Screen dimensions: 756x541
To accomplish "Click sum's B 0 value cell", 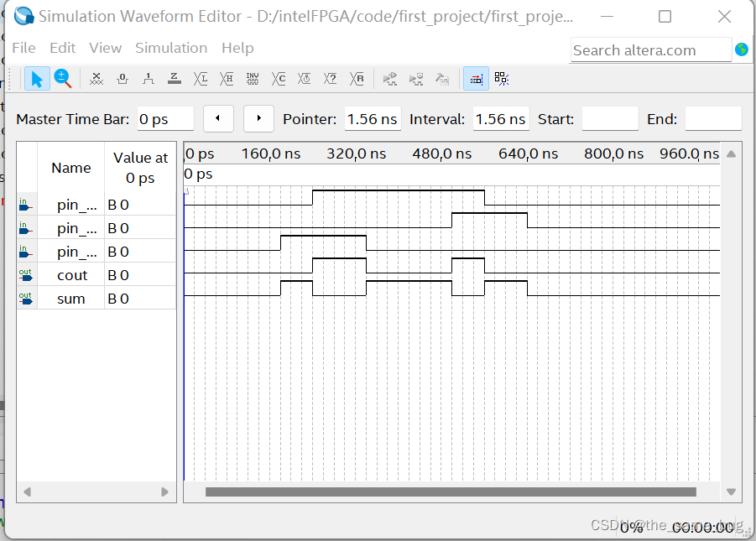I will coord(140,299).
